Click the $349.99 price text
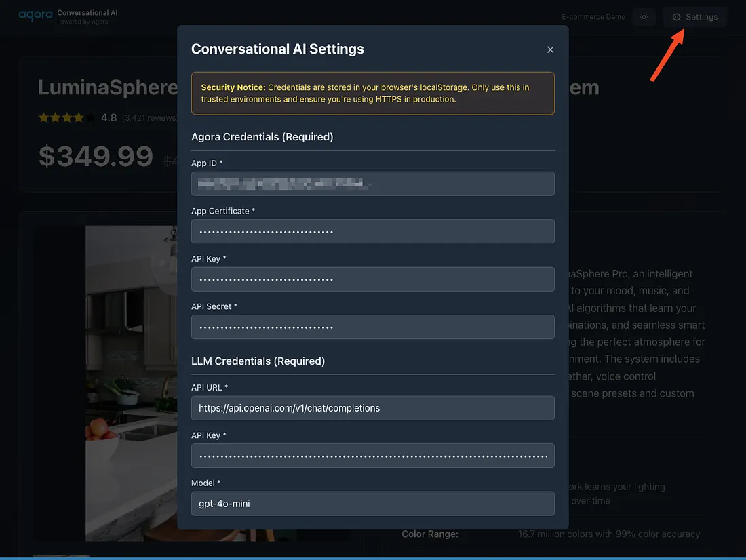This screenshot has width=746, height=560. [96, 156]
